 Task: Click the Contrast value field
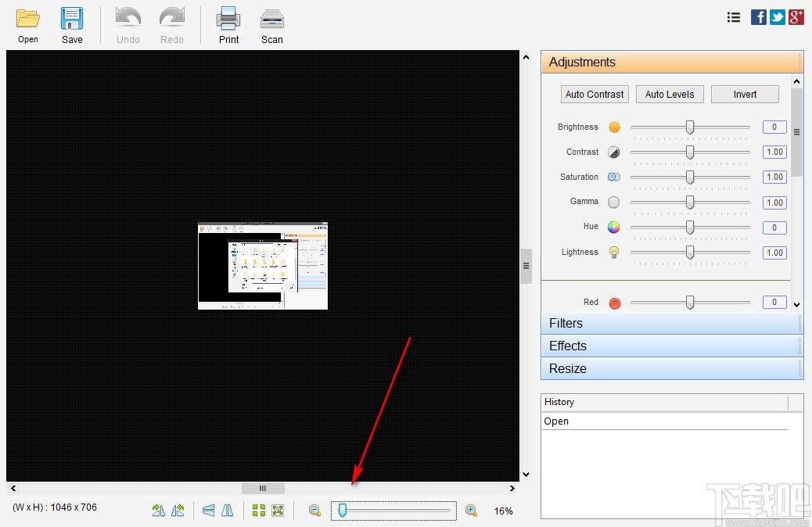point(774,152)
